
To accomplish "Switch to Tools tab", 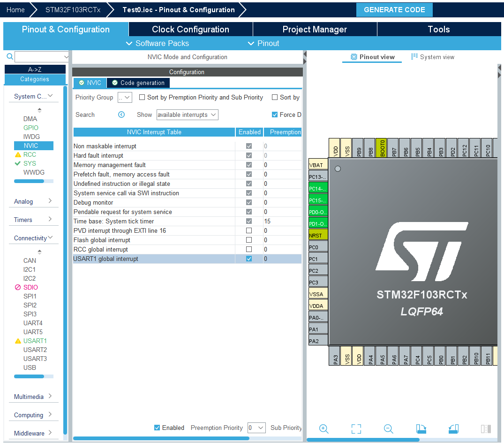I will coord(439,29).
